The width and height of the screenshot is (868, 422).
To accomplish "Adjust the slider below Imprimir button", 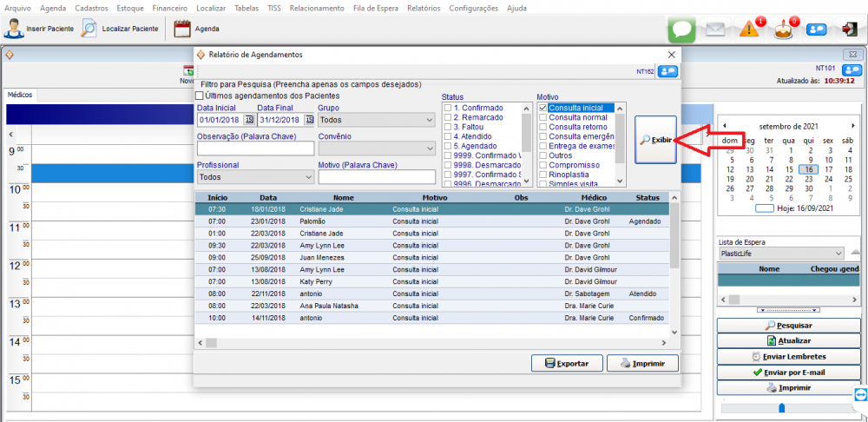I will point(781,407).
